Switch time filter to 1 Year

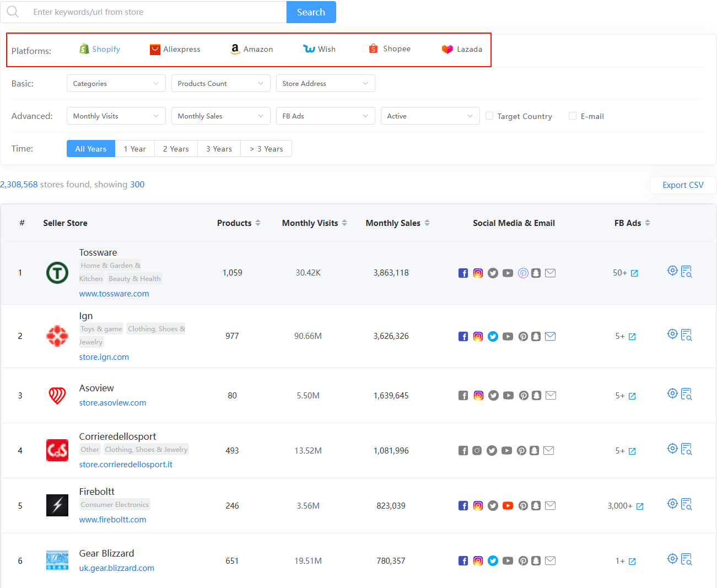[x=135, y=149]
